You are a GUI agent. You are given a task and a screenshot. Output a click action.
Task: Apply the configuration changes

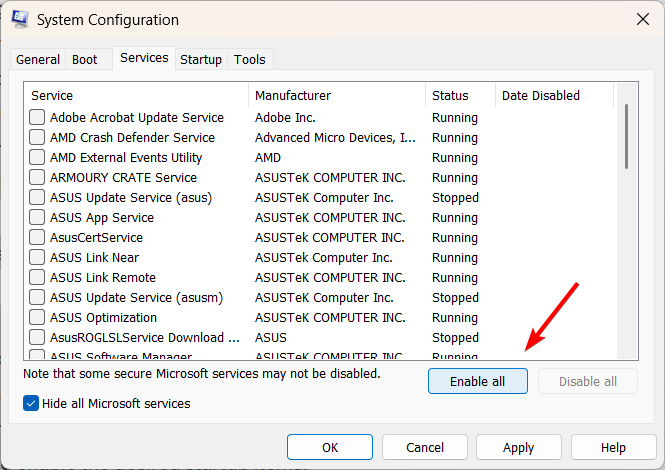pyautogui.click(x=519, y=447)
